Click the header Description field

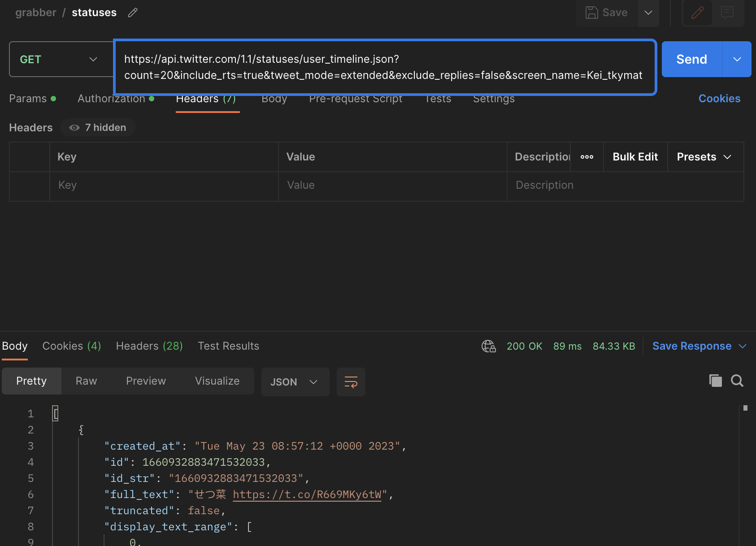[x=625, y=186]
